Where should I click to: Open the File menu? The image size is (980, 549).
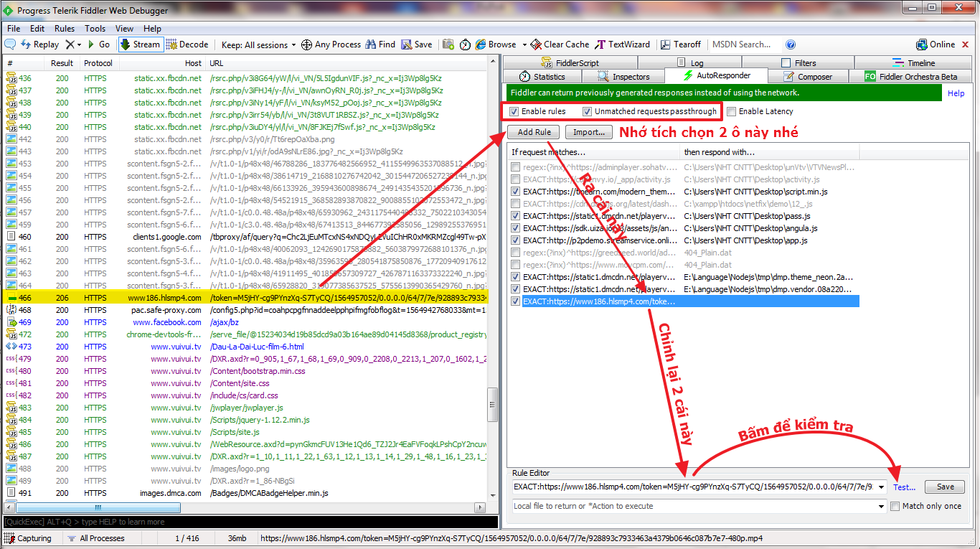pos(14,29)
